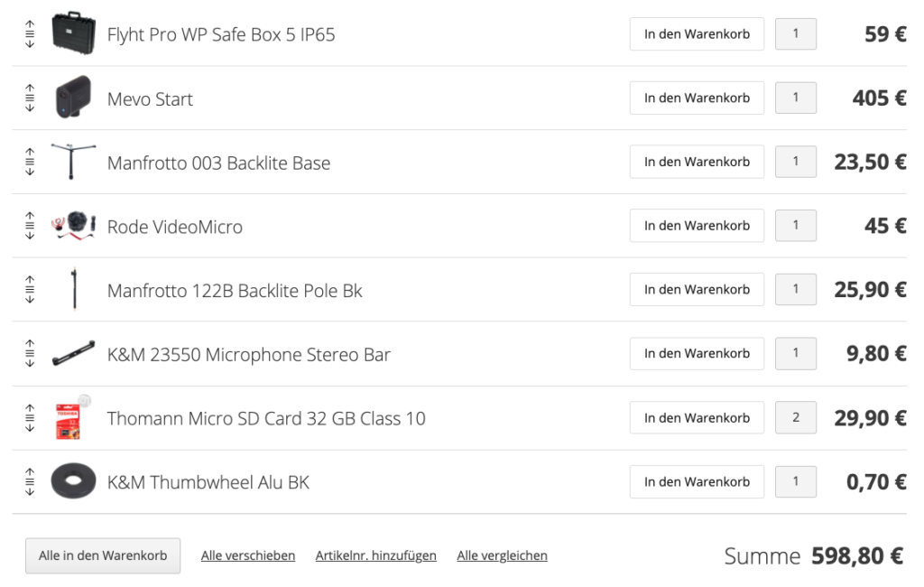Click the 29,90 € price text

point(870,418)
